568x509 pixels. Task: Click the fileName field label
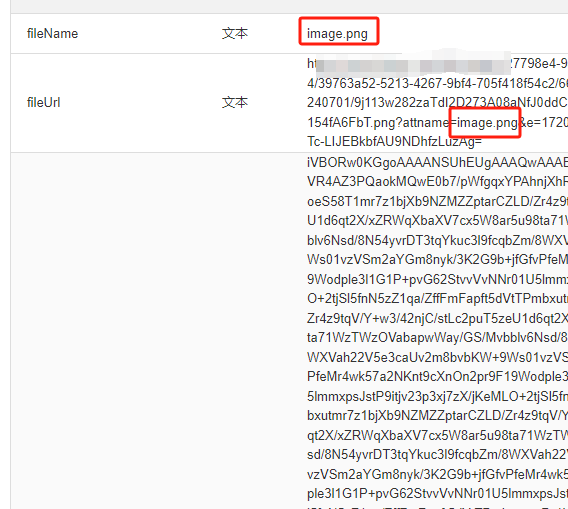click(x=53, y=34)
